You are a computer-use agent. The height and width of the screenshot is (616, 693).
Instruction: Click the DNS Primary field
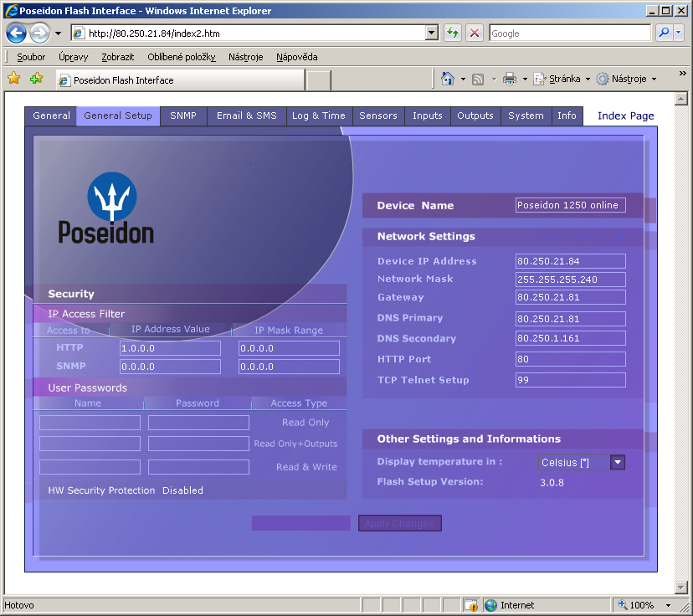(x=571, y=319)
